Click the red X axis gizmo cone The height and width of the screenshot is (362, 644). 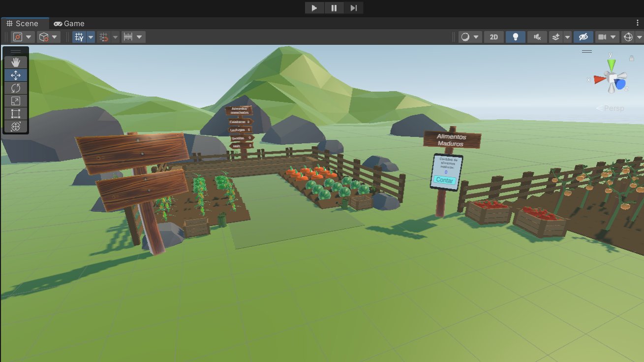tap(599, 79)
